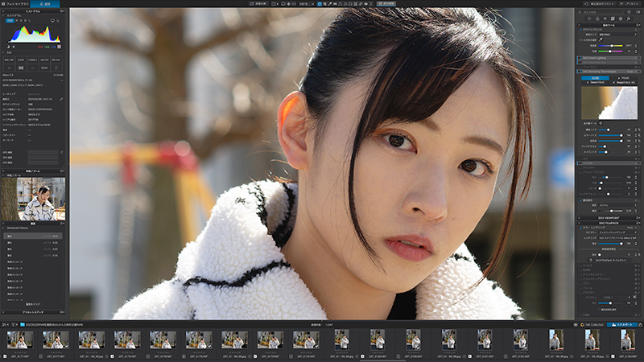Toggle DxO Denoising Technologies correction
644x362 pixels.
click(580, 72)
